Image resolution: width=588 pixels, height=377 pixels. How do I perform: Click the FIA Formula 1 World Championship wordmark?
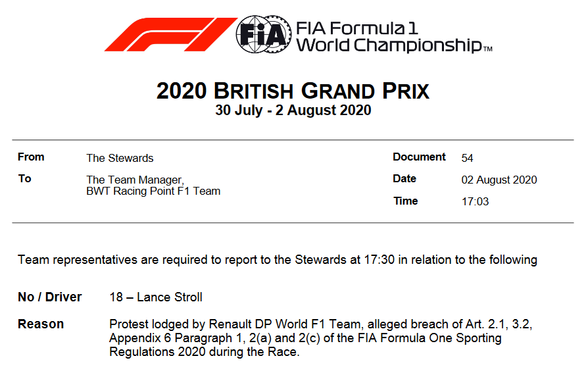(x=393, y=37)
